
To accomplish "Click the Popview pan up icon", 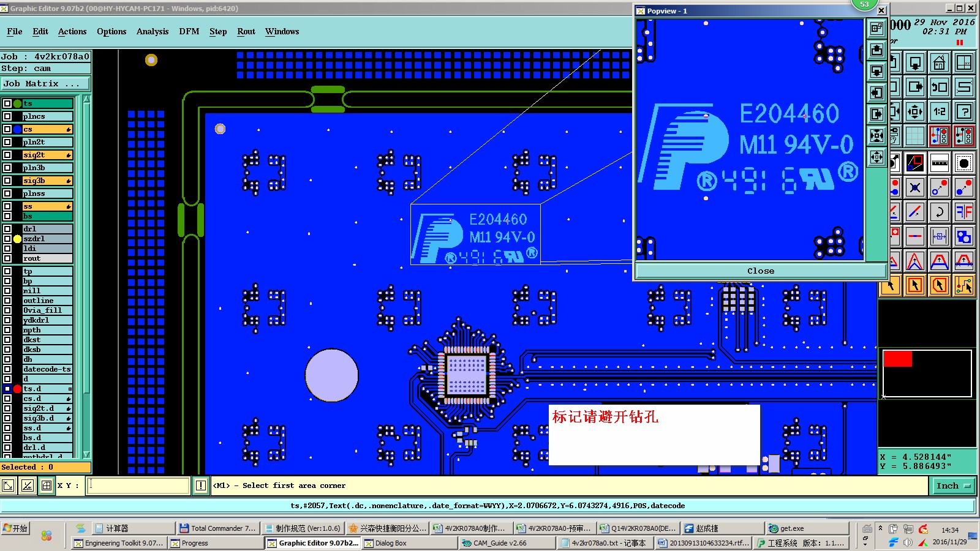I will point(876,50).
